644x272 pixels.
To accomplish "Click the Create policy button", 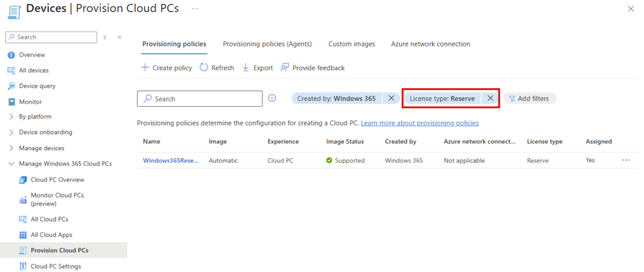I will click(166, 68).
